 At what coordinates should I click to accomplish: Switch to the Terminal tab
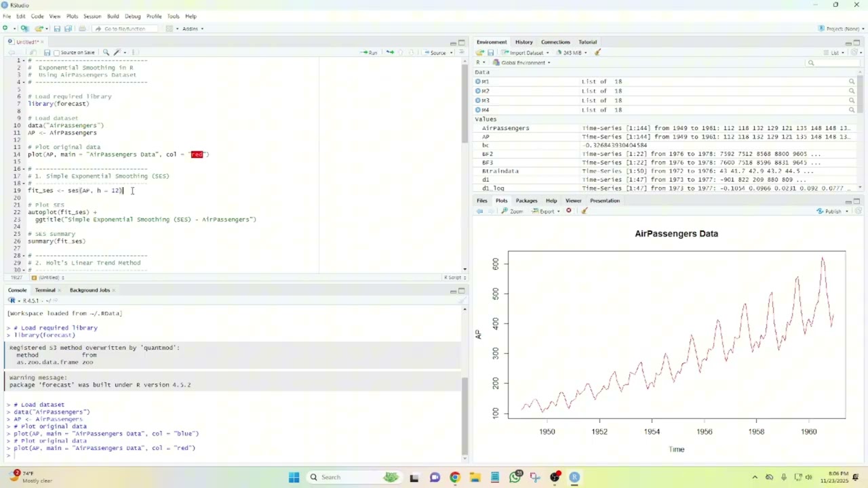pos(45,290)
